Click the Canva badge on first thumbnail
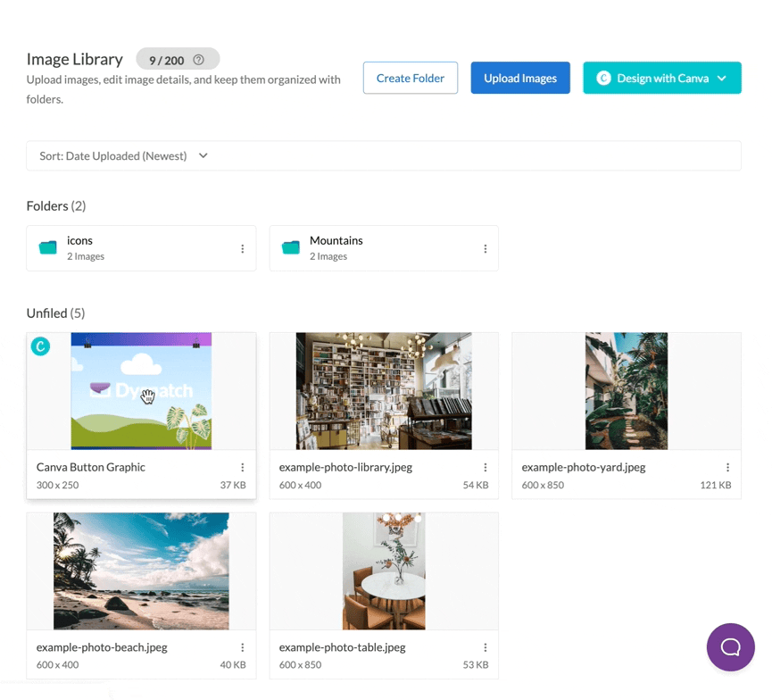The width and height of the screenshot is (772, 700). click(40, 346)
